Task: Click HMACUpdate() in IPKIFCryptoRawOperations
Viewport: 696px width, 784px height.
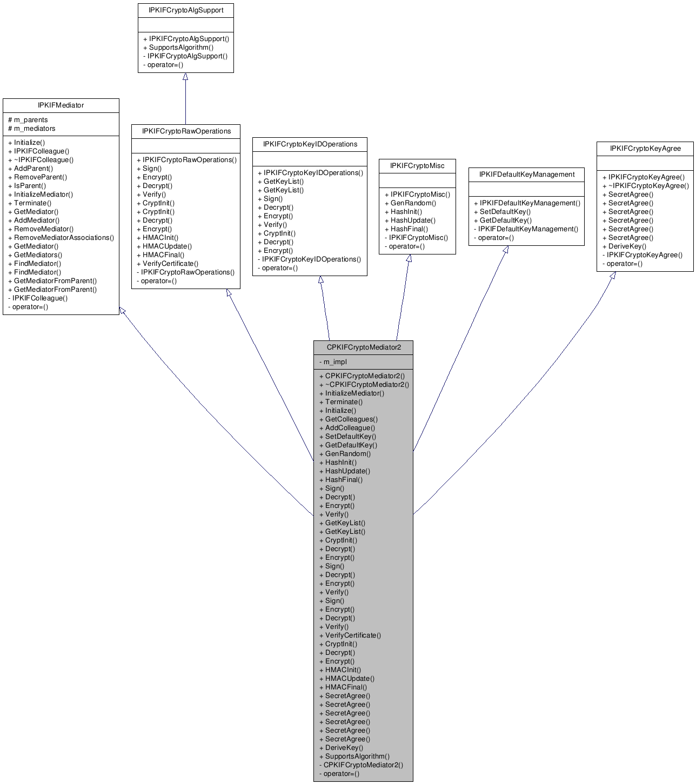Action: pos(164,246)
